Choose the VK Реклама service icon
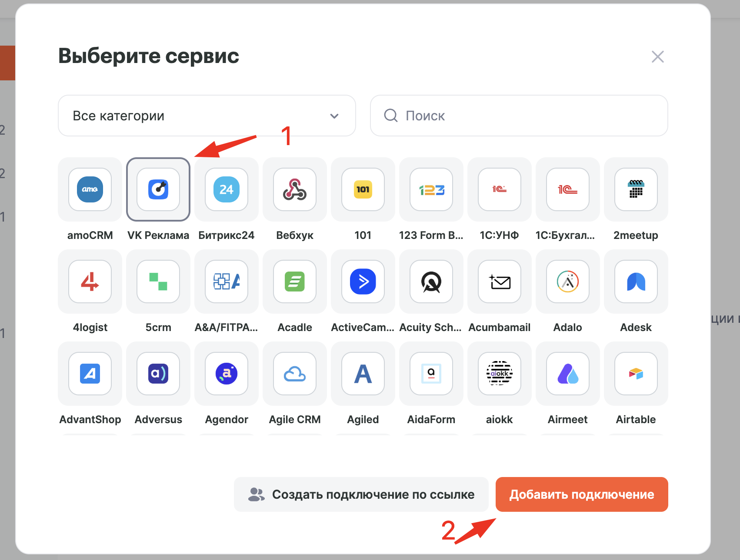Image resolution: width=740 pixels, height=560 pixels. pos(158,189)
